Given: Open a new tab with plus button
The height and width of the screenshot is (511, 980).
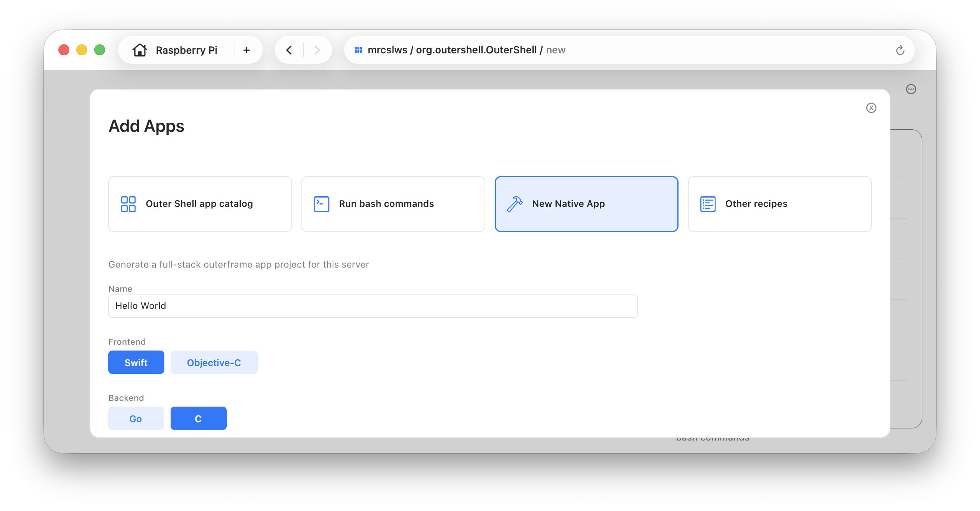Looking at the screenshot, I should (x=247, y=50).
